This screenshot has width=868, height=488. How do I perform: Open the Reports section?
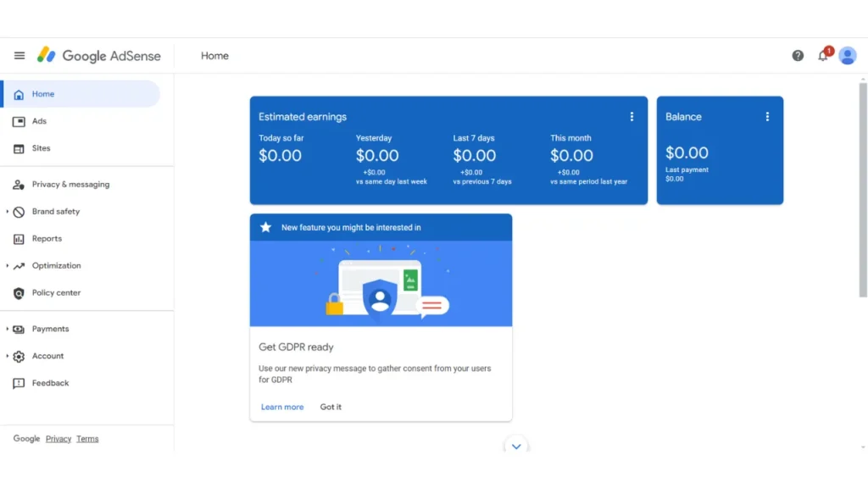pos(47,239)
